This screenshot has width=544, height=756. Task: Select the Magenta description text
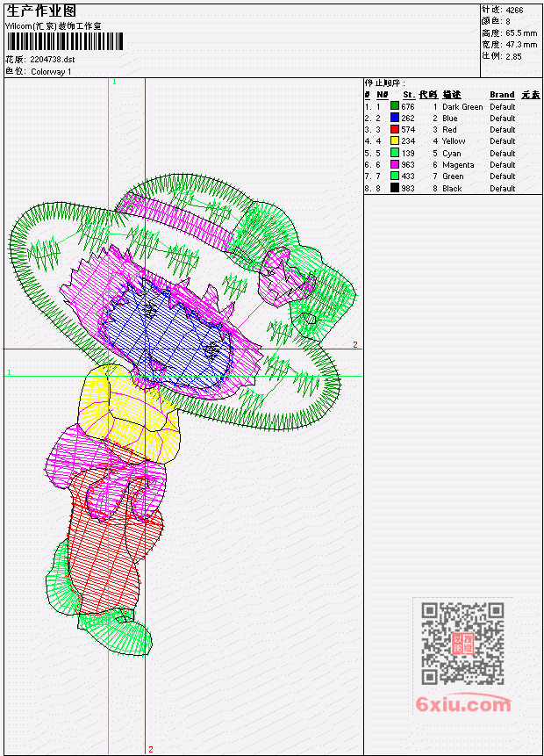[458, 165]
